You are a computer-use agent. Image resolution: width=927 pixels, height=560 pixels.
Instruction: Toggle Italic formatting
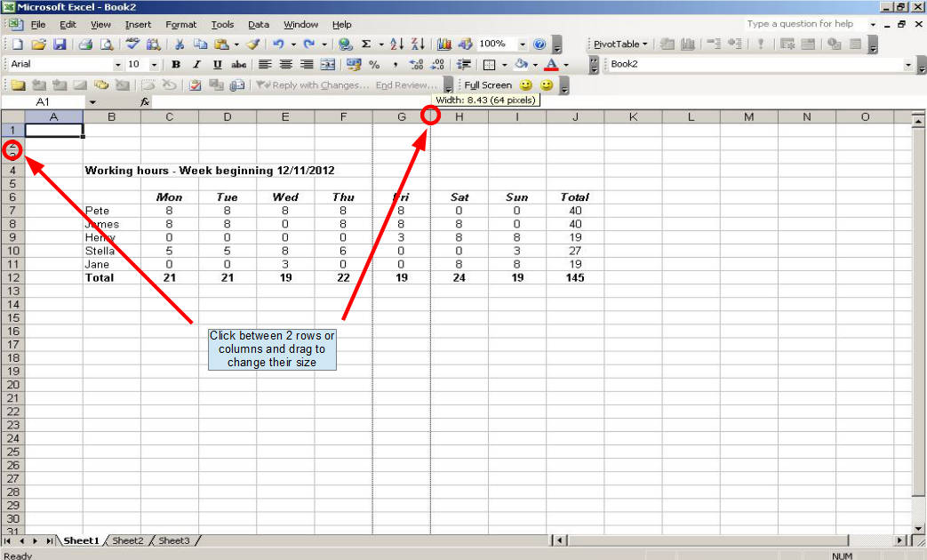coord(196,65)
